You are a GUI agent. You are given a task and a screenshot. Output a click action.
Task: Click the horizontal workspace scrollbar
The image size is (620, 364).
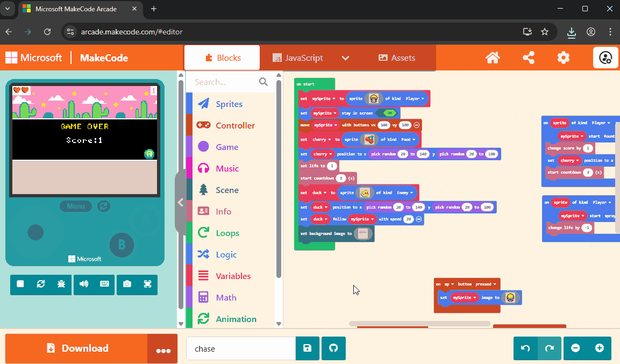(x=419, y=324)
